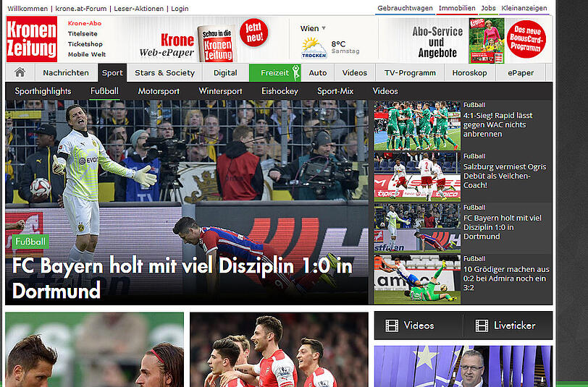Image resolution: width=588 pixels, height=387 pixels.
Task: Click the film icon beside Videos
Action: point(392,326)
